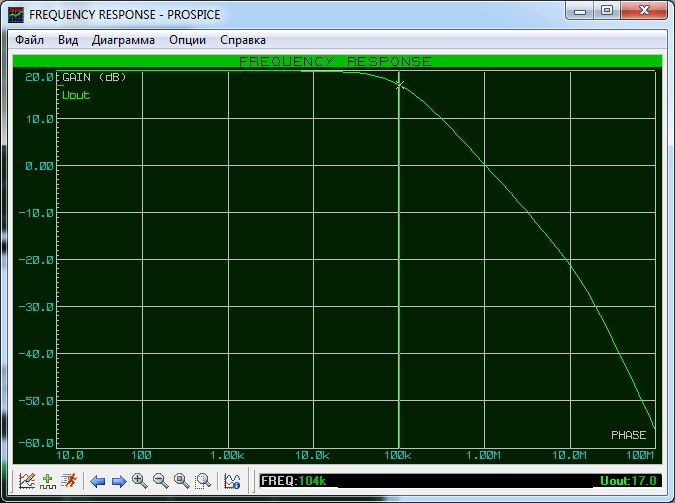The image size is (675, 503).
Task: Select the Zoom to Area icon
Action: click(203, 481)
